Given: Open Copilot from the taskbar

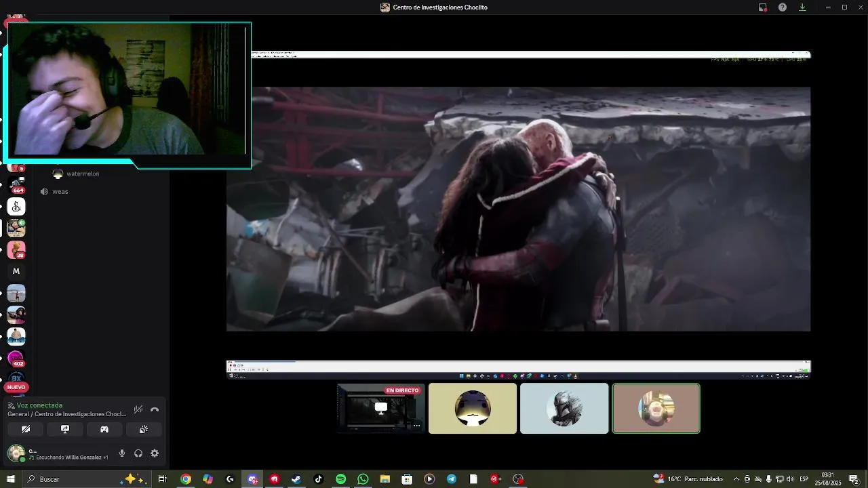Looking at the screenshot, I should [x=208, y=479].
